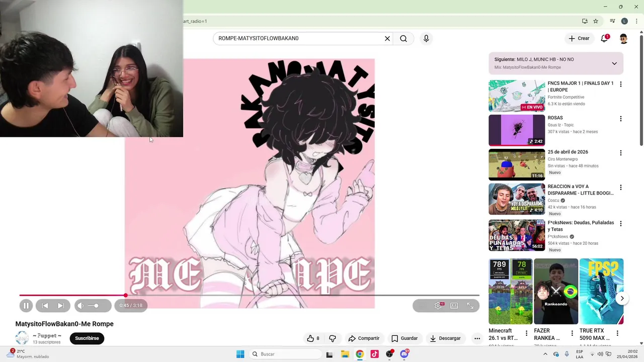Open Chrome profile L avatar
The width and height of the screenshot is (644, 362).
[624, 21]
